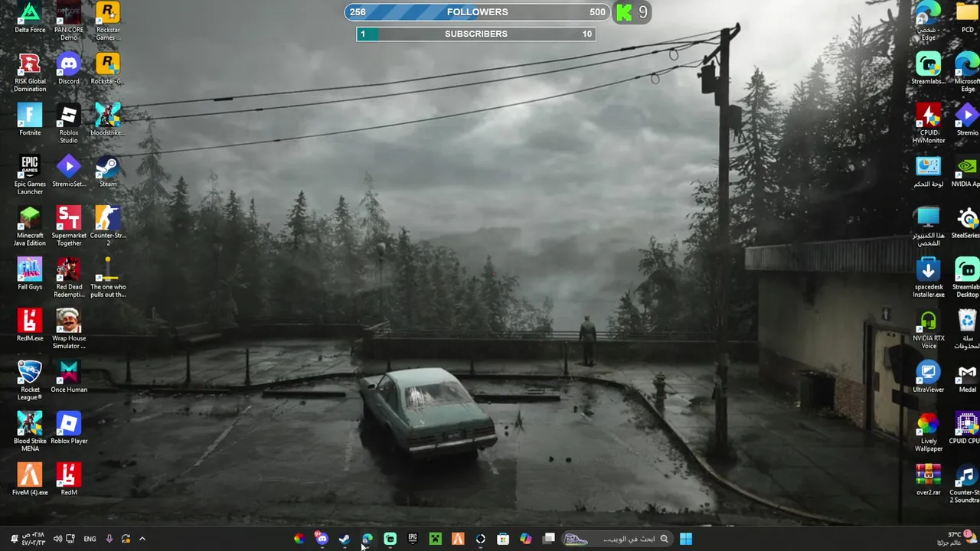The width and height of the screenshot is (980, 551).
Task: Open the NVIDIA RTX Voice shortcut
Action: [928, 329]
